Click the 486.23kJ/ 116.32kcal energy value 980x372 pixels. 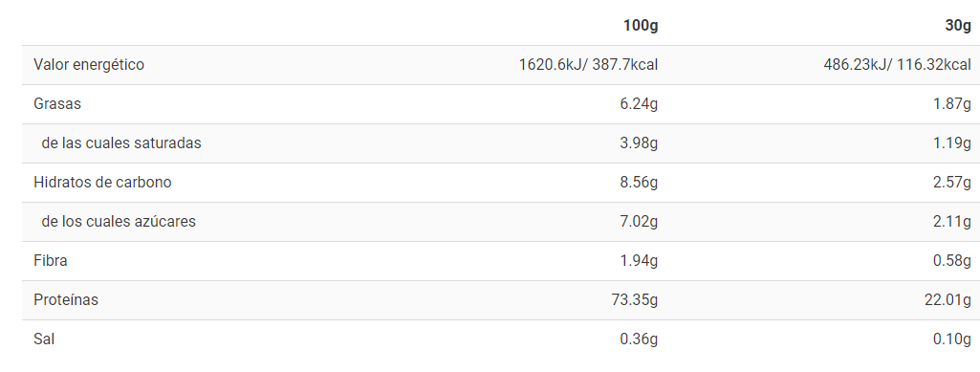[x=898, y=64]
